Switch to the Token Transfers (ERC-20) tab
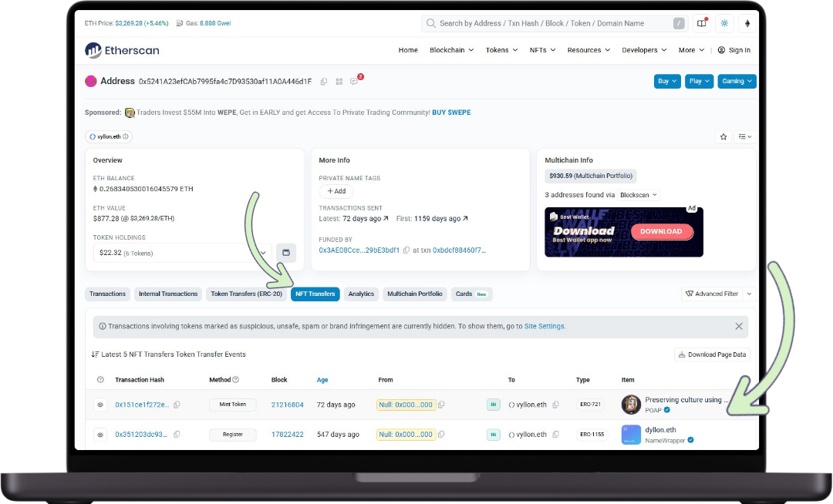 click(246, 294)
